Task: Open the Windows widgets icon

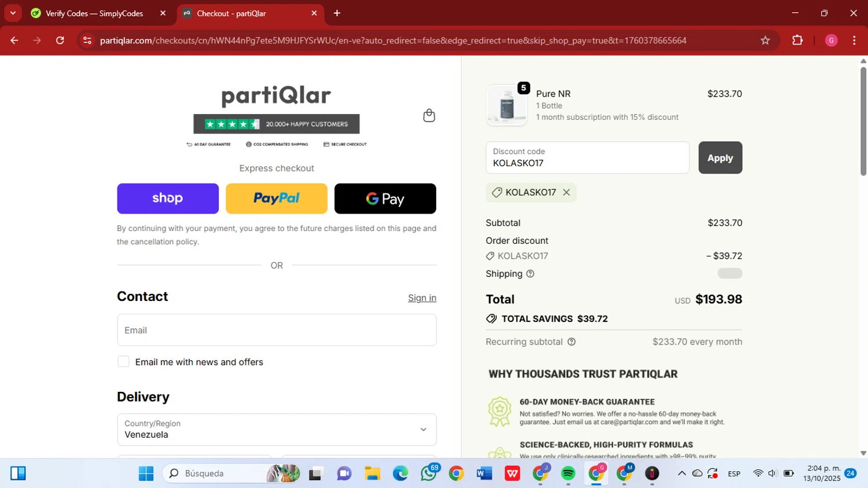Action: [18, 474]
